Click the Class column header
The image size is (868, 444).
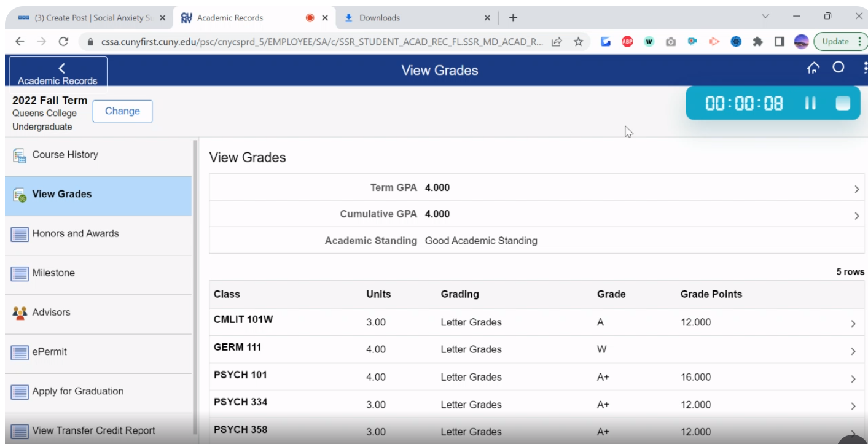pyautogui.click(x=227, y=294)
